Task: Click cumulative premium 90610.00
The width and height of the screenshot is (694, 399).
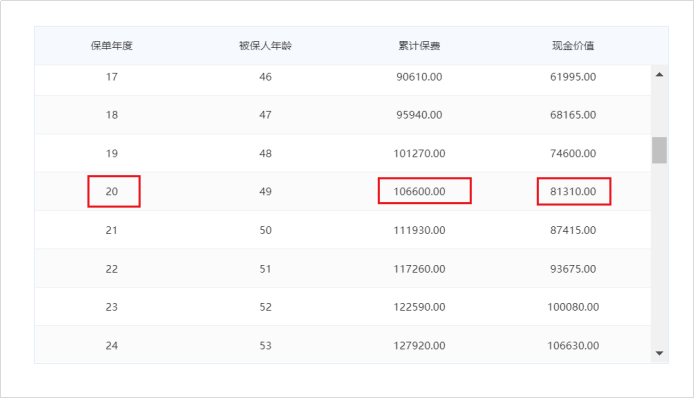Action: point(419,77)
